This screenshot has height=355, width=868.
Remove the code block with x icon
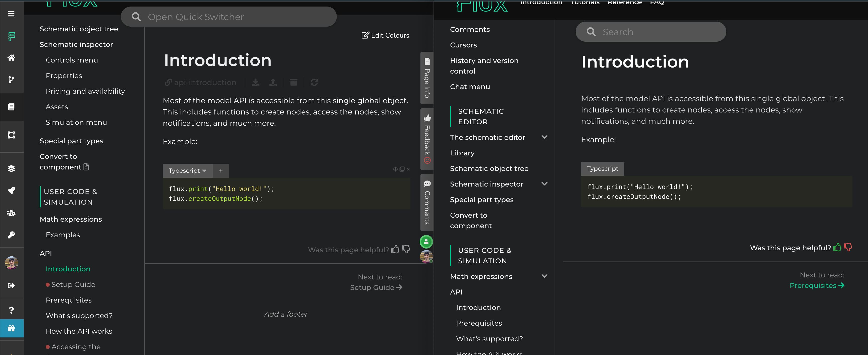click(x=408, y=169)
